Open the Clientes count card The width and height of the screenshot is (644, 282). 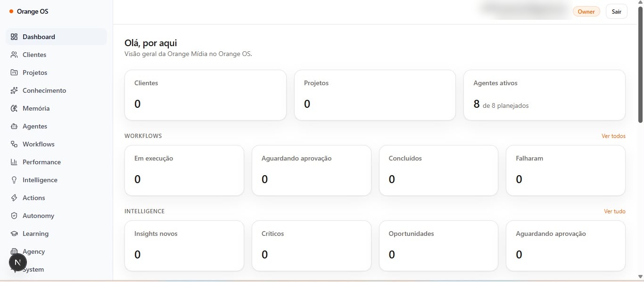pyautogui.click(x=206, y=95)
